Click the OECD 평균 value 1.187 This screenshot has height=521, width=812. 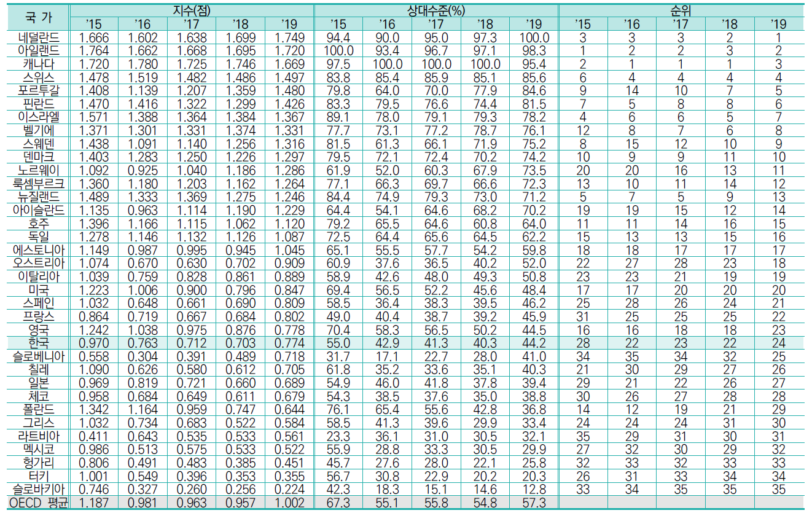click(94, 502)
